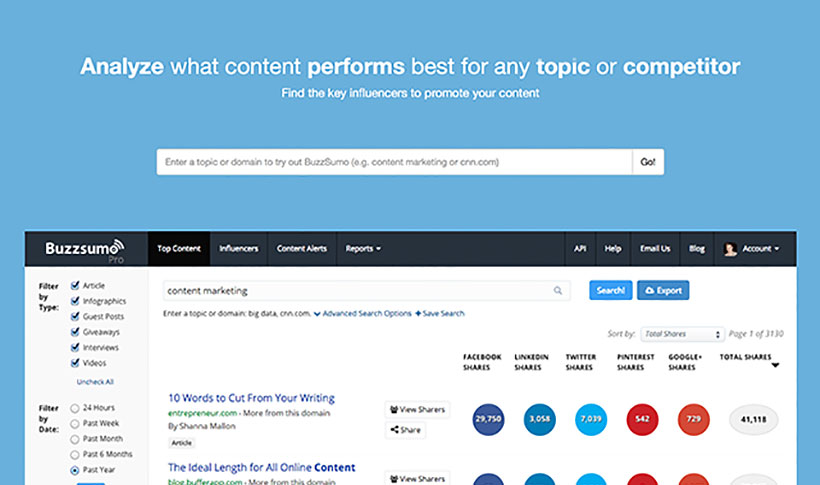The height and width of the screenshot is (485, 820).
Task: Click the blue Search! button
Action: pos(611,290)
